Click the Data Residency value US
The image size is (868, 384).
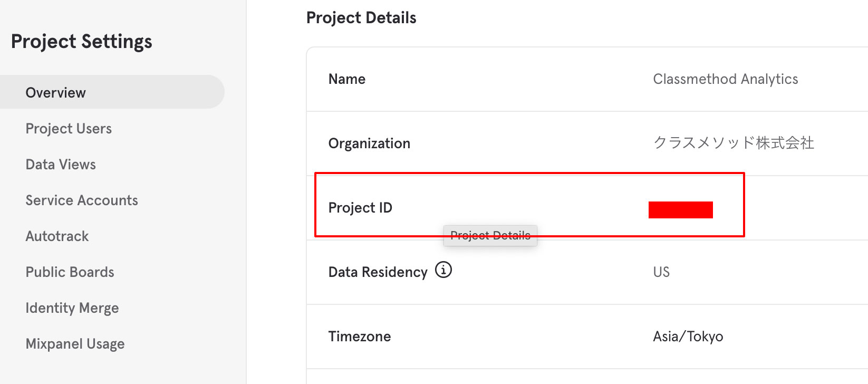[661, 272]
